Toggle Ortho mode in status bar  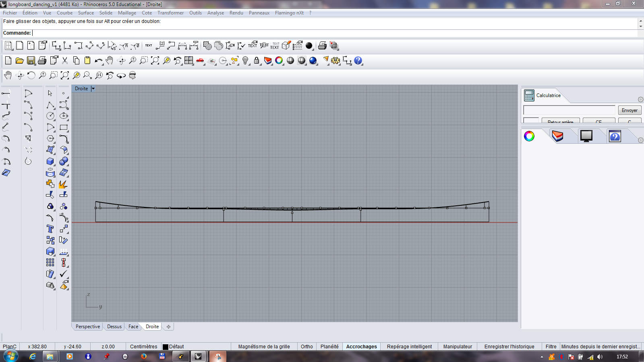pyautogui.click(x=306, y=346)
